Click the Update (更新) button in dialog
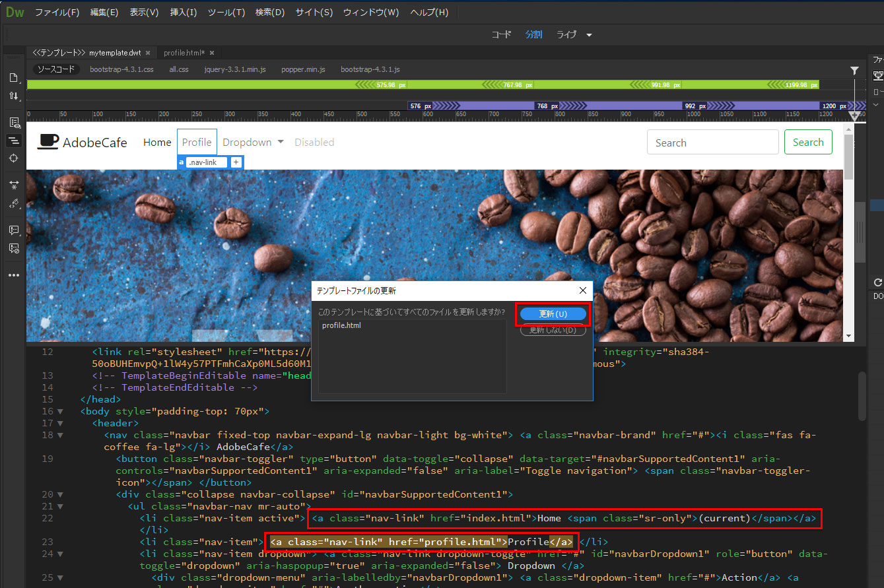 click(x=553, y=314)
